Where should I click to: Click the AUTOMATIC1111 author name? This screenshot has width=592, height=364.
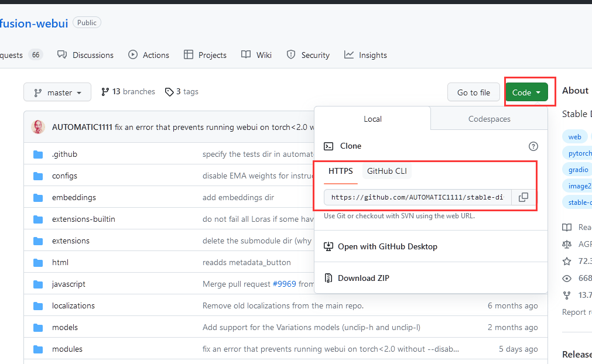click(x=82, y=128)
